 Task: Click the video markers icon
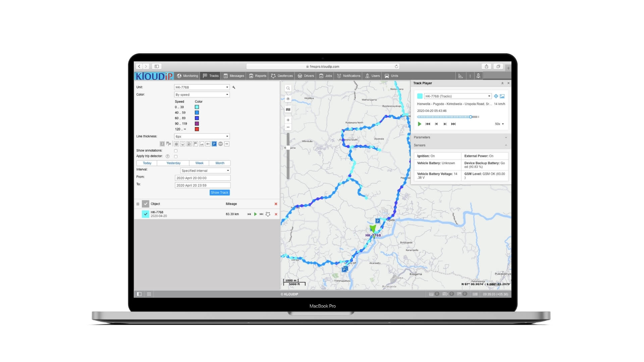[x=208, y=144]
